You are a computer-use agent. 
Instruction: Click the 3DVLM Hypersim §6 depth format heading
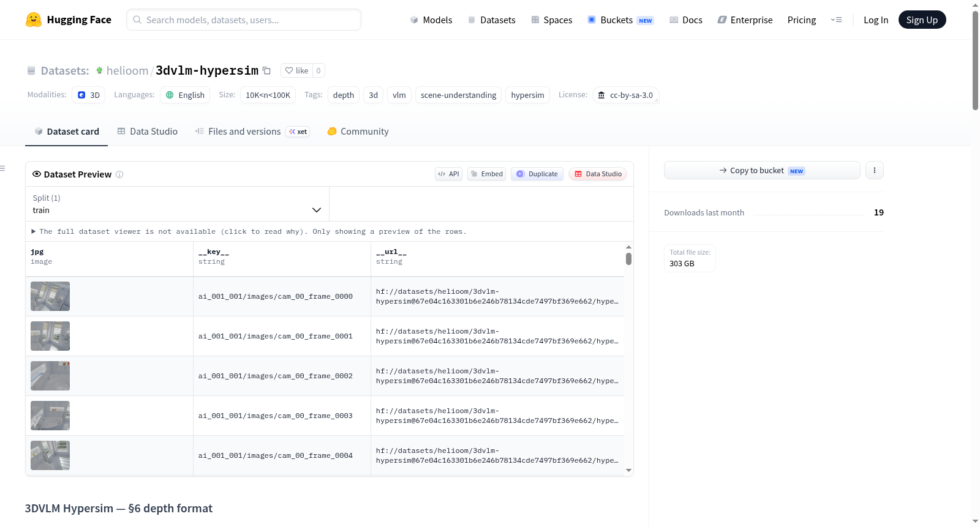click(x=119, y=509)
